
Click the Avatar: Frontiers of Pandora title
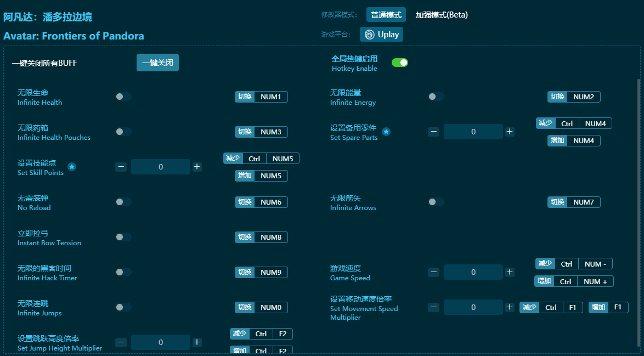click(x=74, y=36)
